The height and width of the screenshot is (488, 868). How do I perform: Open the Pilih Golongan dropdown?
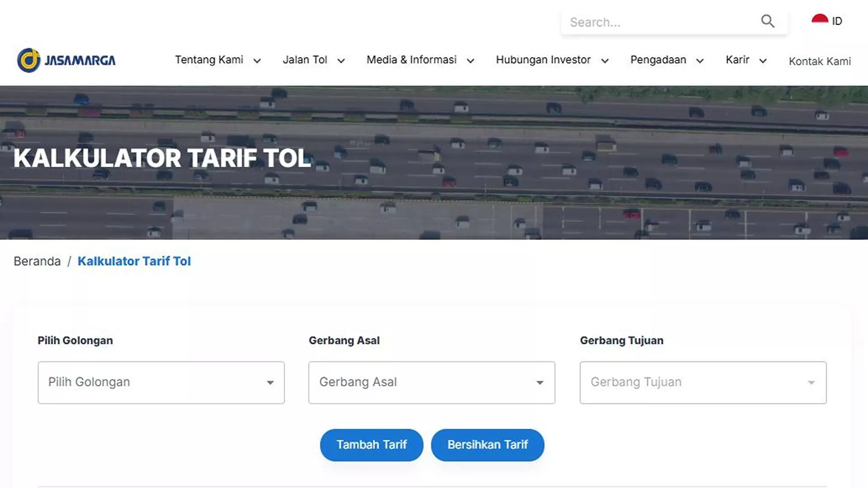[x=161, y=382]
